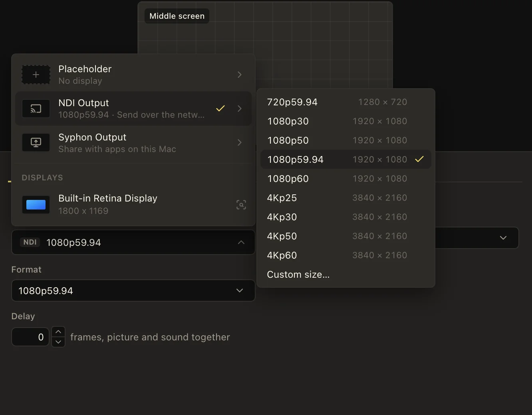This screenshot has width=532, height=415.
Task: Select the 1080p60 format option
Action: coord(346,179)
